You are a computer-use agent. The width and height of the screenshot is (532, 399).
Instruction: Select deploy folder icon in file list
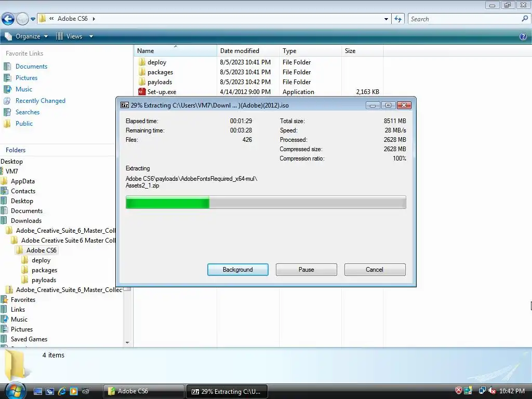tap(142, 62)
